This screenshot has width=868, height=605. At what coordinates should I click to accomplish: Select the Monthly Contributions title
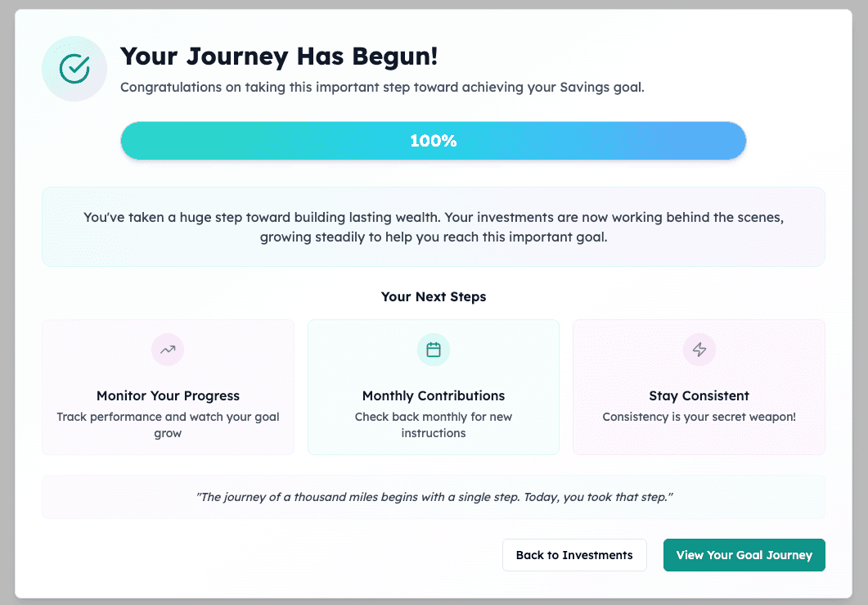(434, 395)
